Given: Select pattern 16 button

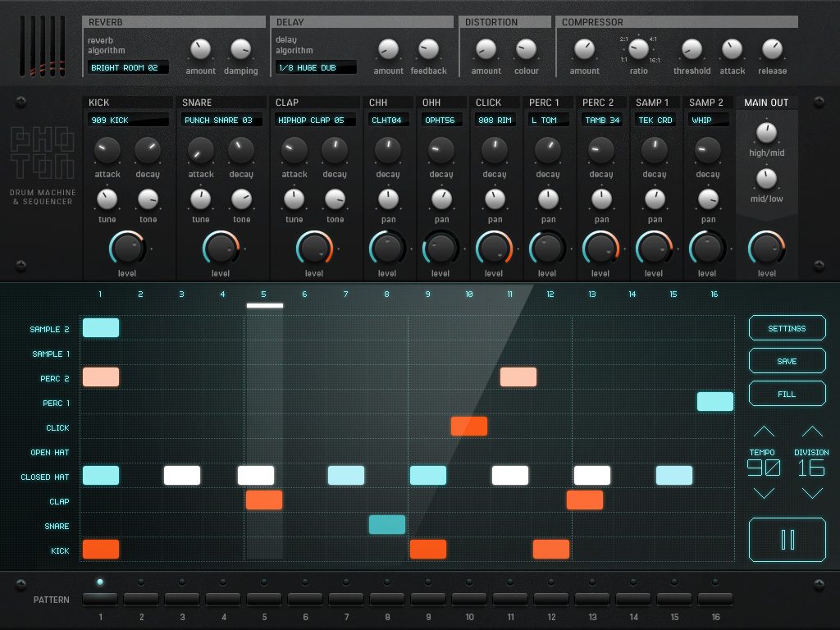Looking at the screenshot, I should [x=715, y=600].
